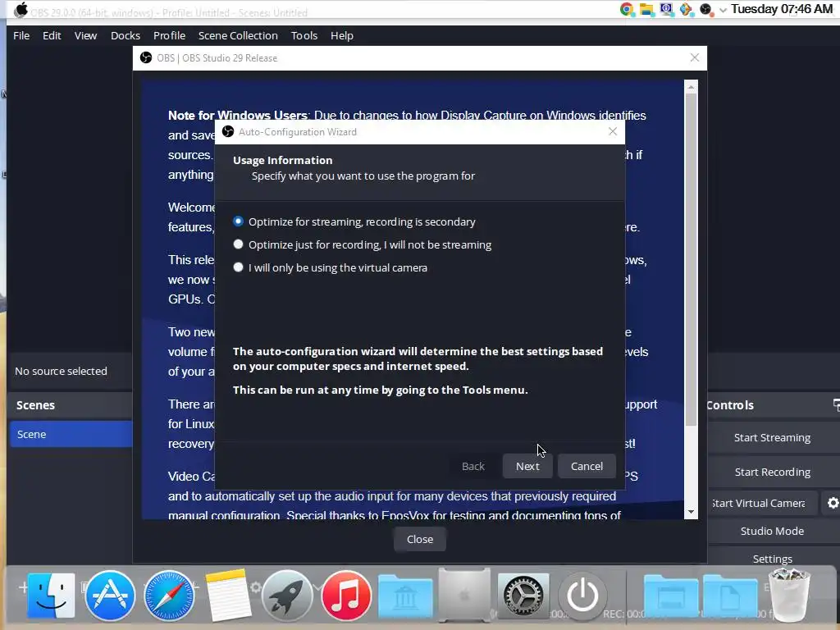840x630 pixels.
Task: Open System Preferences gear in dock
Action: pyautogui.click(x=523, y=596)
